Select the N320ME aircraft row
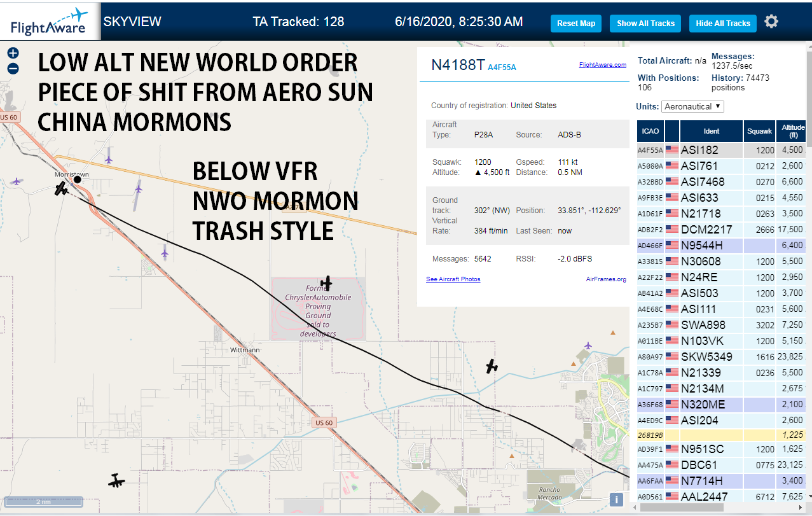The height and width of the screenshot is (516, 812). [722, 405]
